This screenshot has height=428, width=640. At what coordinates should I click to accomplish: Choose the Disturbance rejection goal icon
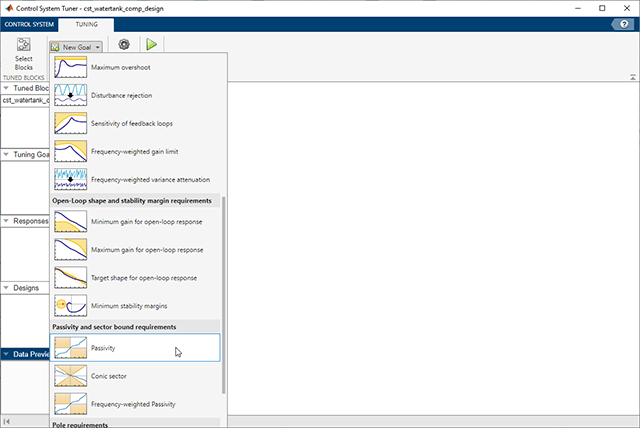(71, 95)
